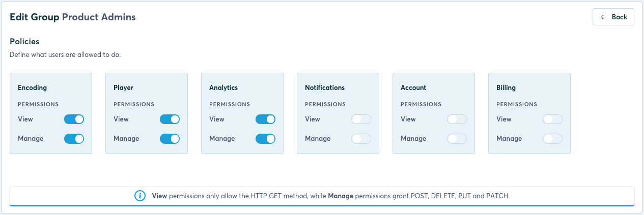The width and height of the screenshot is (644, 215).
Task: Turn on Billing Manage permission
Action: (552, 139)
